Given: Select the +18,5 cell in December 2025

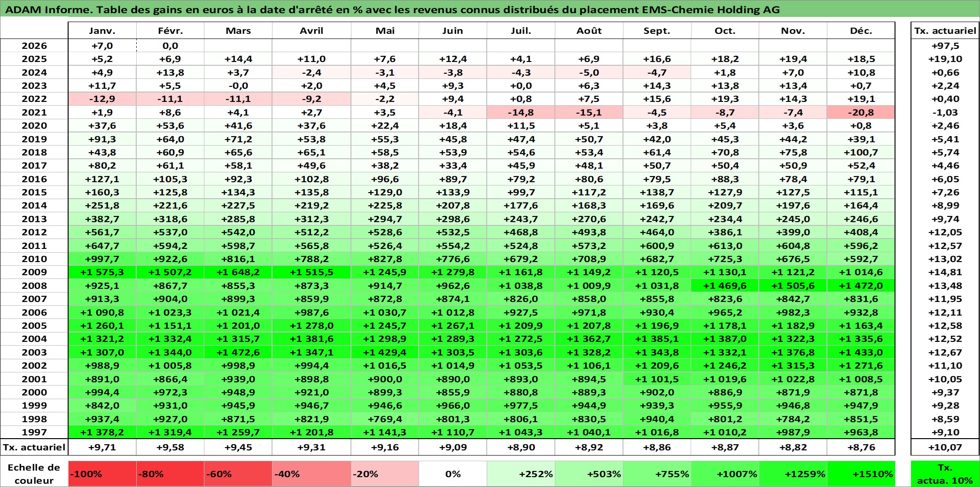Looking at the screenshot, I should click(861, 59).
